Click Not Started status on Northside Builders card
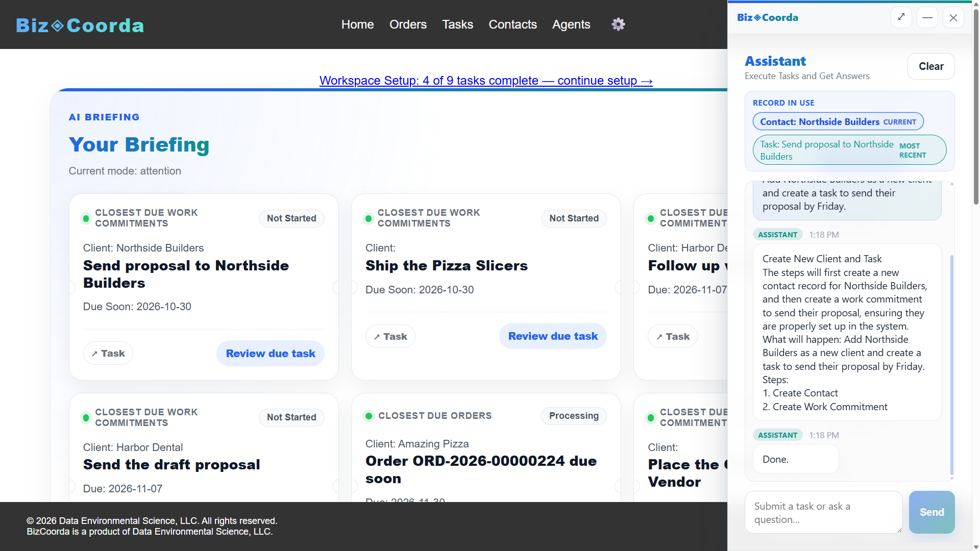This screenshot has height=551, width=980. [291, 218]
